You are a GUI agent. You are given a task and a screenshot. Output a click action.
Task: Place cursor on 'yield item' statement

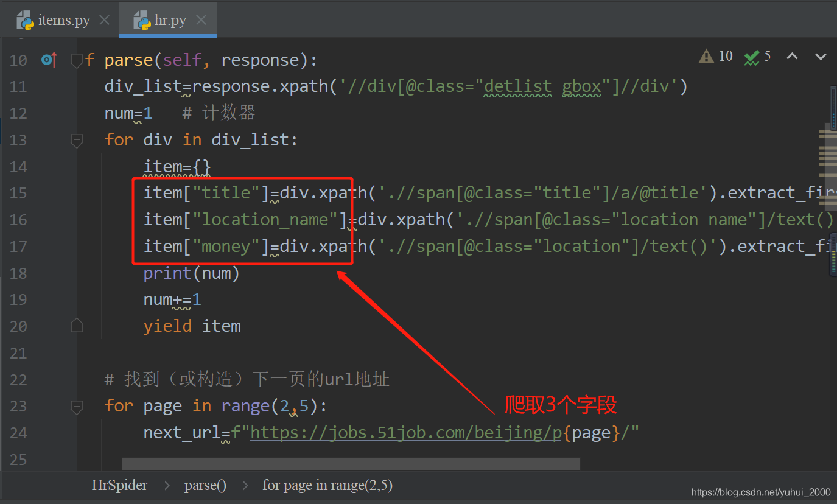click(x=192, y=326)
